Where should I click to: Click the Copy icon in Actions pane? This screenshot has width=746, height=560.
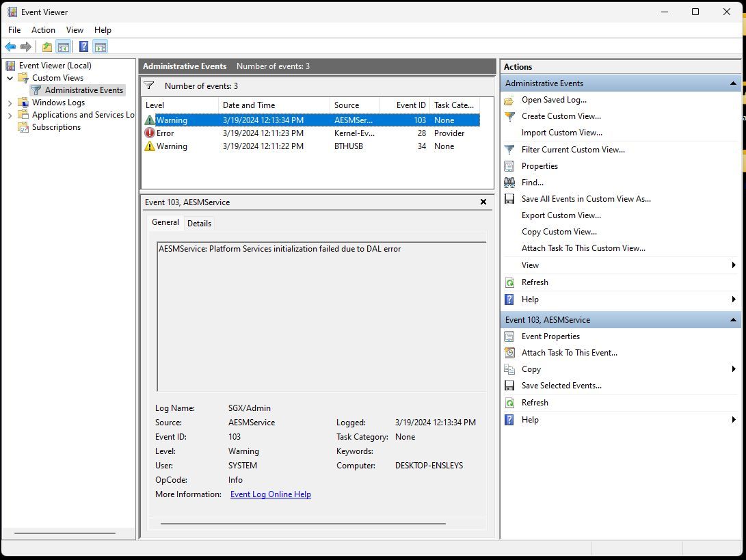tap(509, 369)
